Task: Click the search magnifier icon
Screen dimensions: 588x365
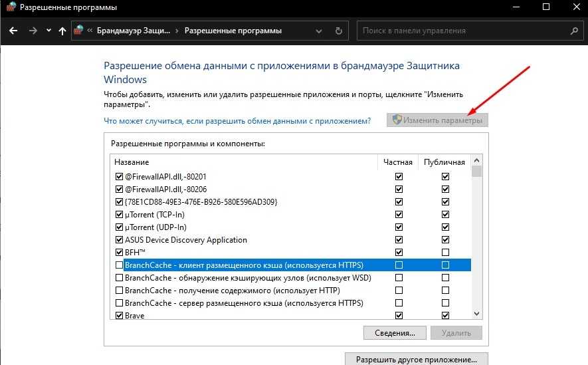Action: pyautogui.click(x=574, y=31)
